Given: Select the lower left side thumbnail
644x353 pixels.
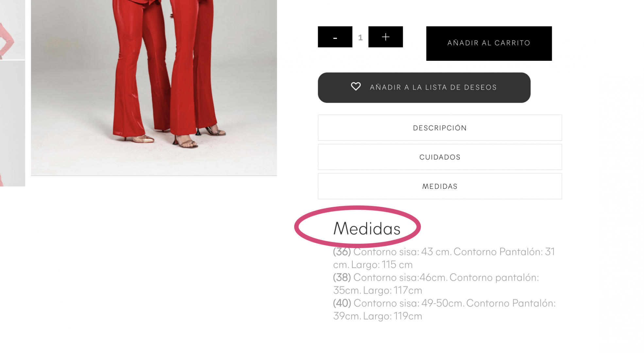Looking at the screenshot, I should pyautogui.click(x=12, y=124).
